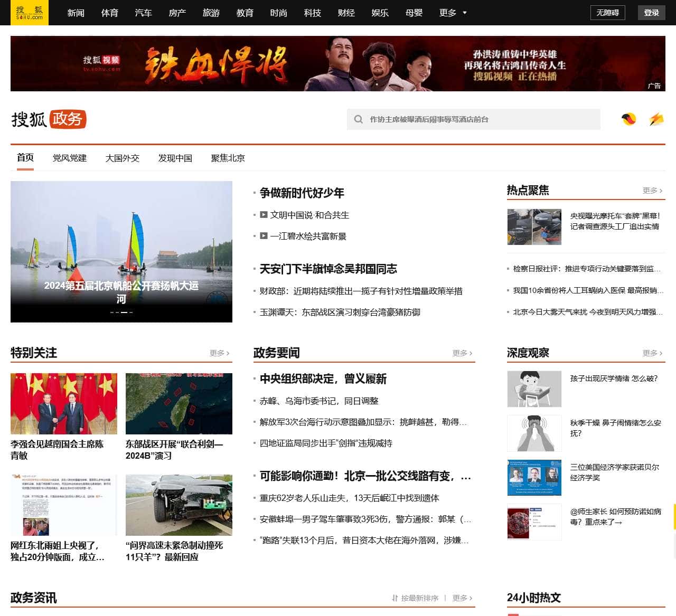Open 更多 in 政务要闻 section
Viewport: 676px width, 616px height.
pos(462,353)
